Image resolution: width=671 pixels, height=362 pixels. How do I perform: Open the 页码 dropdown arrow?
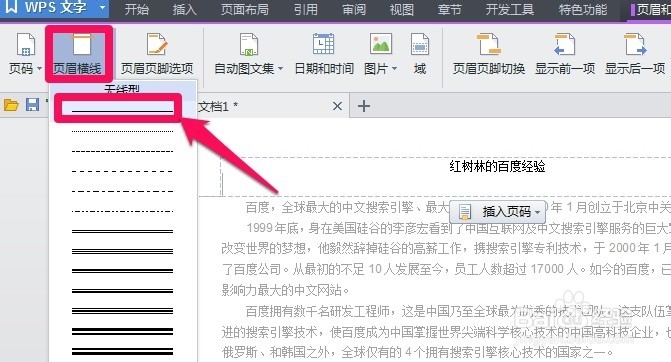(39, 68)
